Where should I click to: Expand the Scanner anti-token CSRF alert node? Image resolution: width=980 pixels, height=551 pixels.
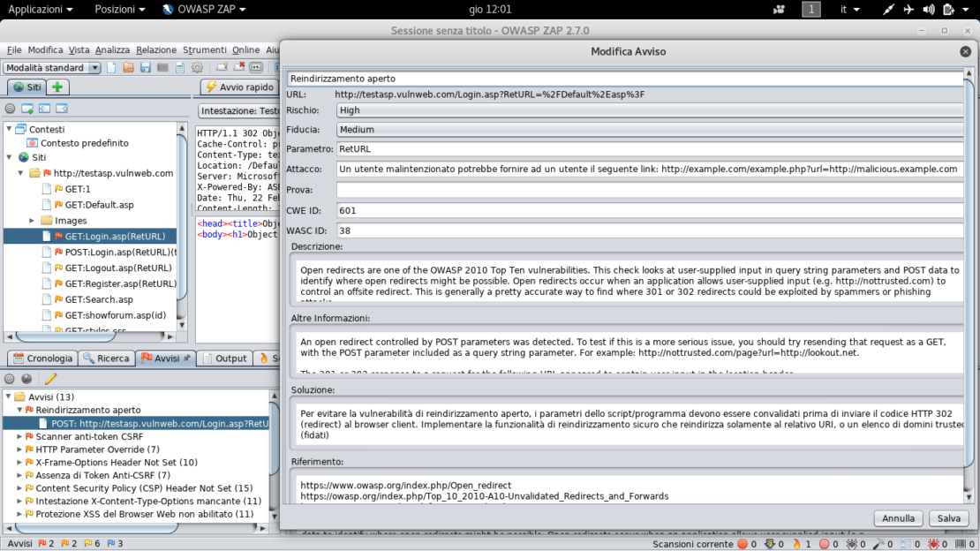pyautogui.click(x=20, y=436)
